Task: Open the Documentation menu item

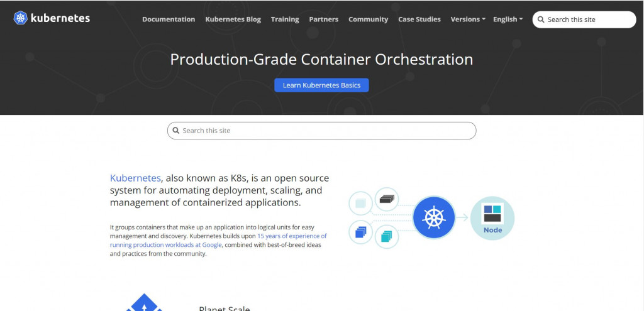Action: tap(169, 19)
